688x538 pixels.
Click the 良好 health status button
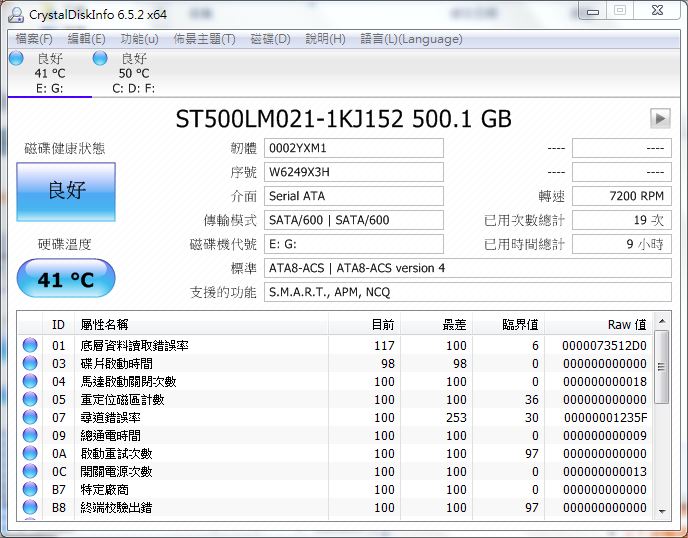point(66,191)
